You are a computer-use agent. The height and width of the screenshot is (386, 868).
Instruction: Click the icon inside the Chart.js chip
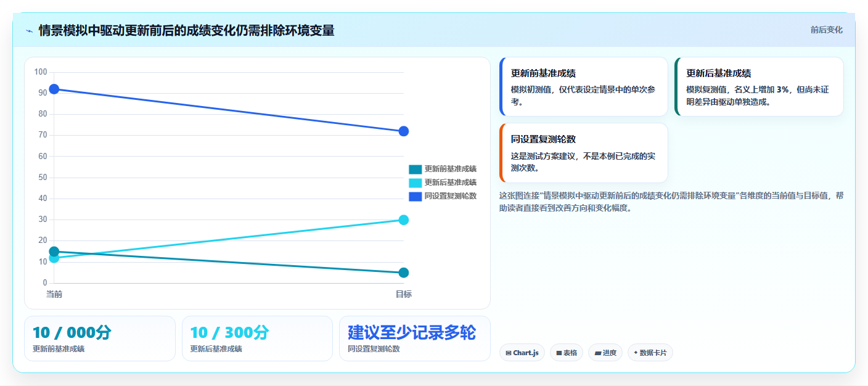click(x=508, y=353)
